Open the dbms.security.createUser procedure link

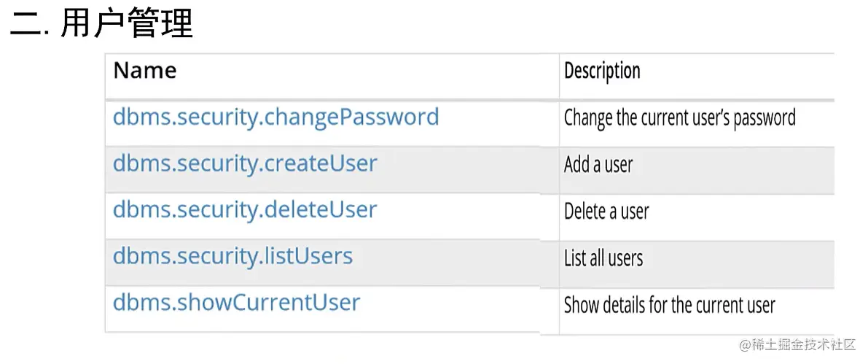(245, 163)
